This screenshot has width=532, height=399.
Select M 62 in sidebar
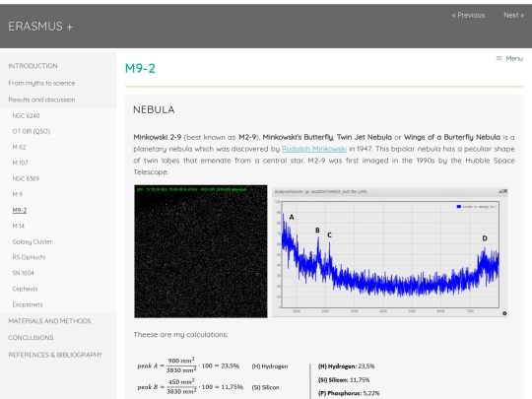(x=19, y=147)
